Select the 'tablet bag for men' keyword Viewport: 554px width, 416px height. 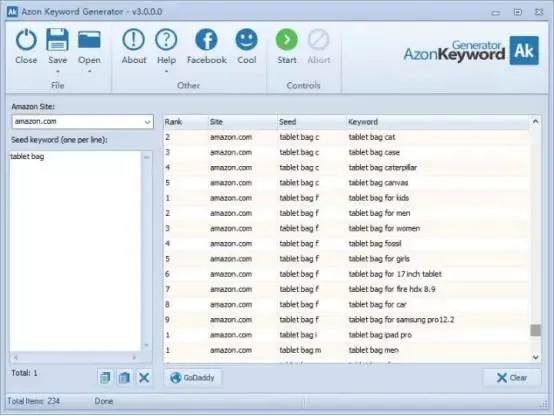tap(379, 213)
